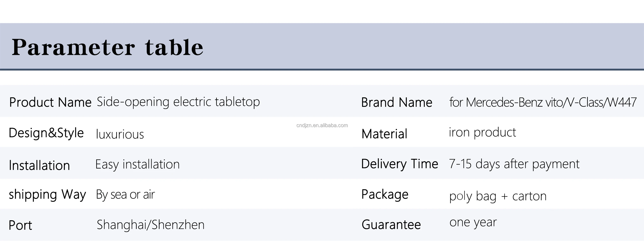Viewport: 644px width, 251px height.
Task: Click the shipping Way label
Action: (x=47, y=194)
